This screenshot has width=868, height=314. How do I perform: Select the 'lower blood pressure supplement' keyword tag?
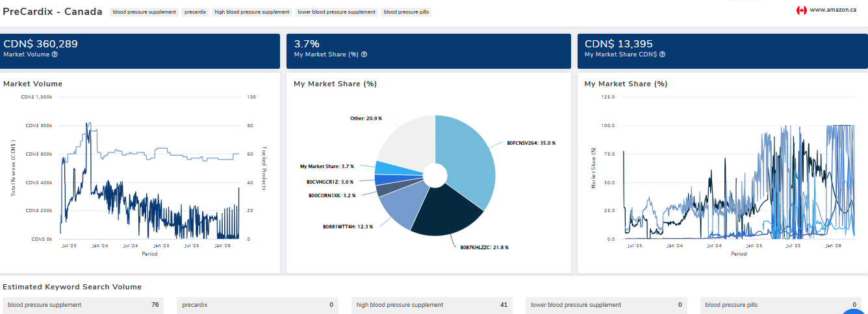coord(337,12)
